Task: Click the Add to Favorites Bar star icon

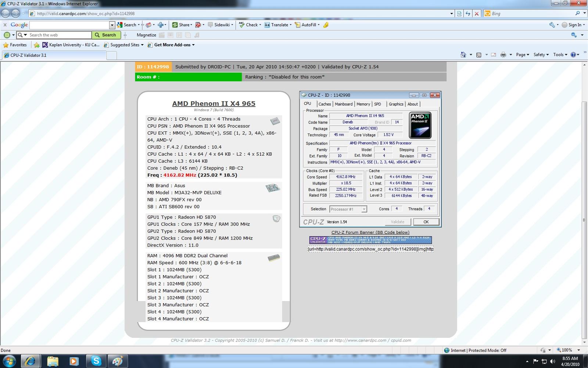Action: click(x=36, y=45)
